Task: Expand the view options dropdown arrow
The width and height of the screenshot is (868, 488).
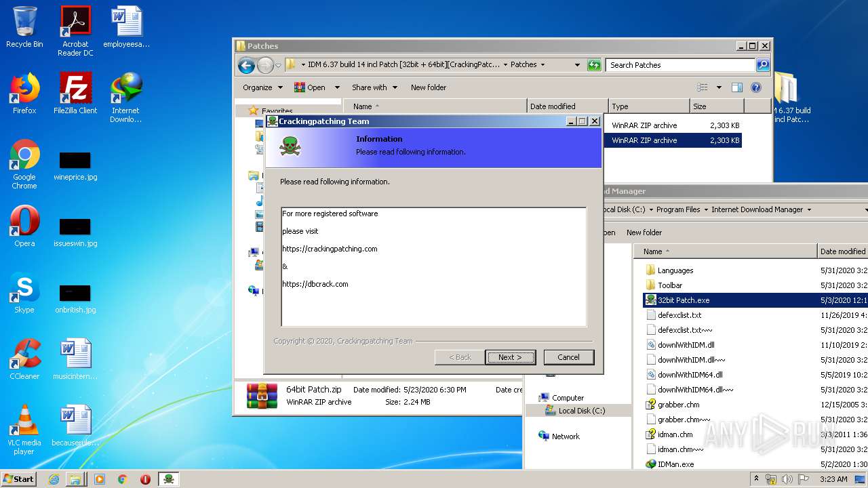Action: (719, 87)
